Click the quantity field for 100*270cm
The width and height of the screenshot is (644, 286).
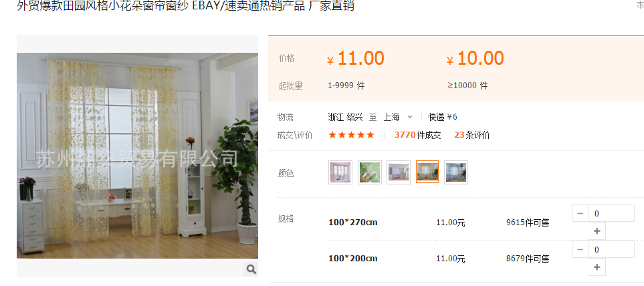611,213
